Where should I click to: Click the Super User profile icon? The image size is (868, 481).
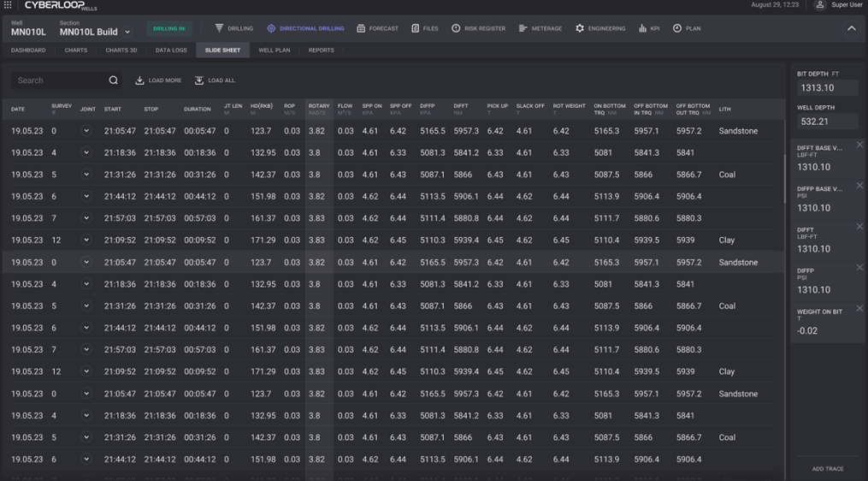pyautogui.click(x=819, y=5)
